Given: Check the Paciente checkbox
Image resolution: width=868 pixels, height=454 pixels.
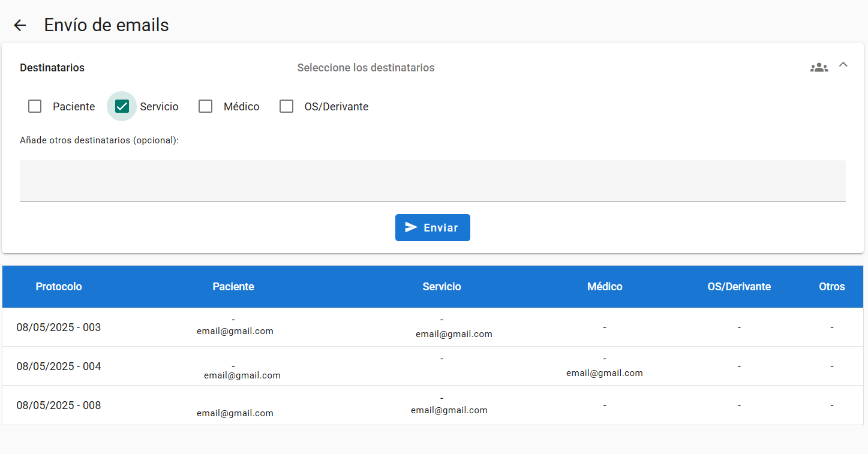Looking at the screenshot, I should (35, 107).
